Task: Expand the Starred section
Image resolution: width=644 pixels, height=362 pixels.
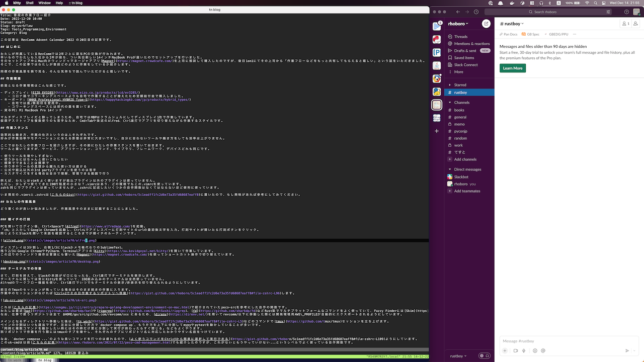Action: point(449,85)
